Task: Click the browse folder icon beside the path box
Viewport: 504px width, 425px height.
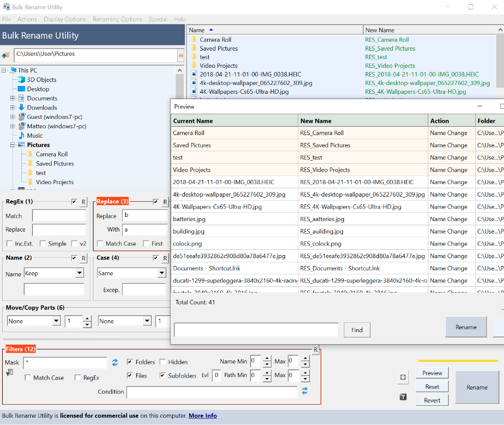Action: 5,55
